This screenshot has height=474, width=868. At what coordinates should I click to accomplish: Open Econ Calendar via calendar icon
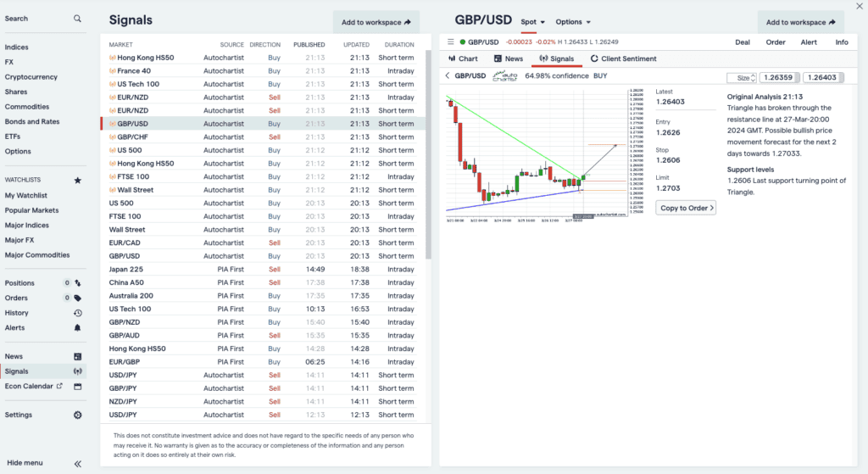78,386
